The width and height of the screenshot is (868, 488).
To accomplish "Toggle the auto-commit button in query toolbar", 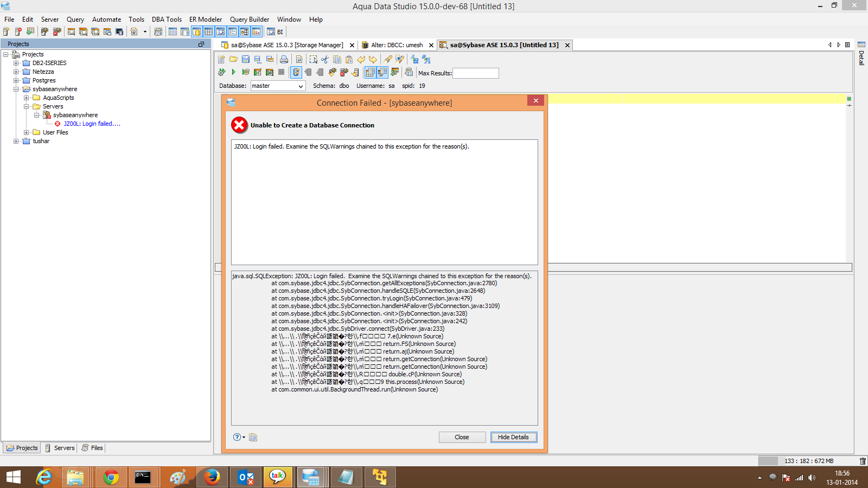I will pos(296,72).
